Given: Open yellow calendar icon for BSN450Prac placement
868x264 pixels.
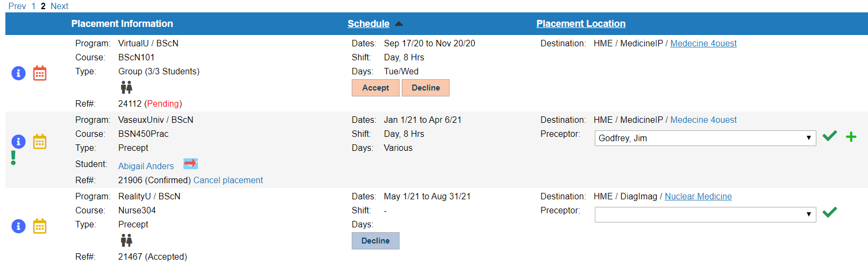Looking at the screenshot, I should (40, 141).
